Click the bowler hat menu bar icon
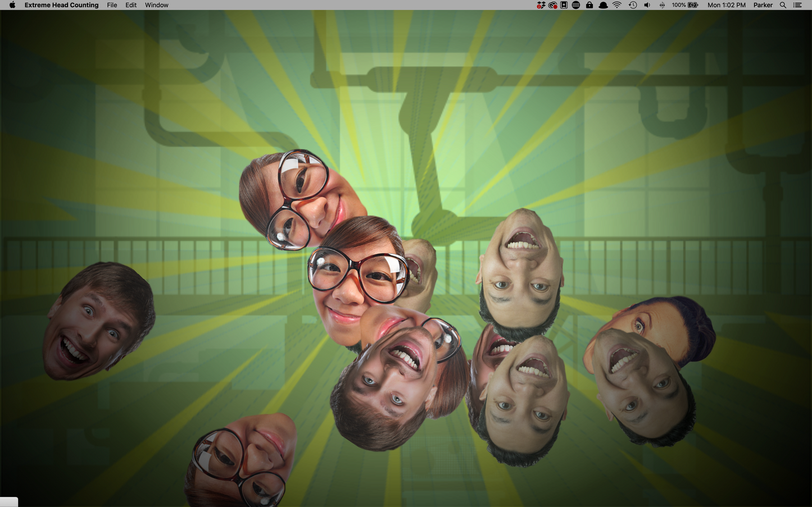 pyautogui.click(x=603, y=5)
